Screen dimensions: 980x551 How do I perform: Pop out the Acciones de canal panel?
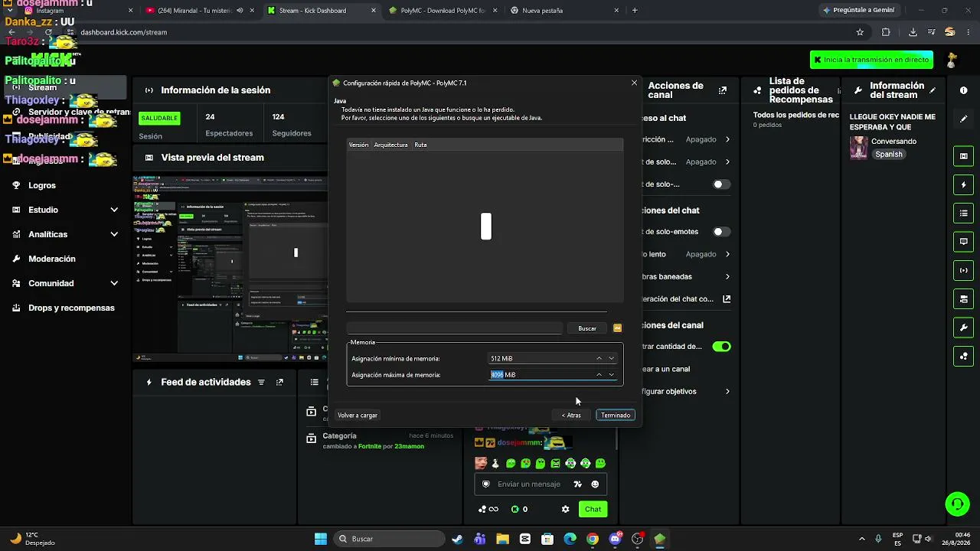(x=722, y=90)
